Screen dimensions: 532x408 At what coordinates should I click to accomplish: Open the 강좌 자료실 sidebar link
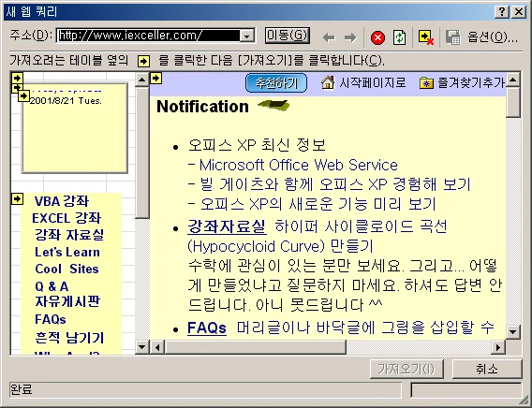69,235
